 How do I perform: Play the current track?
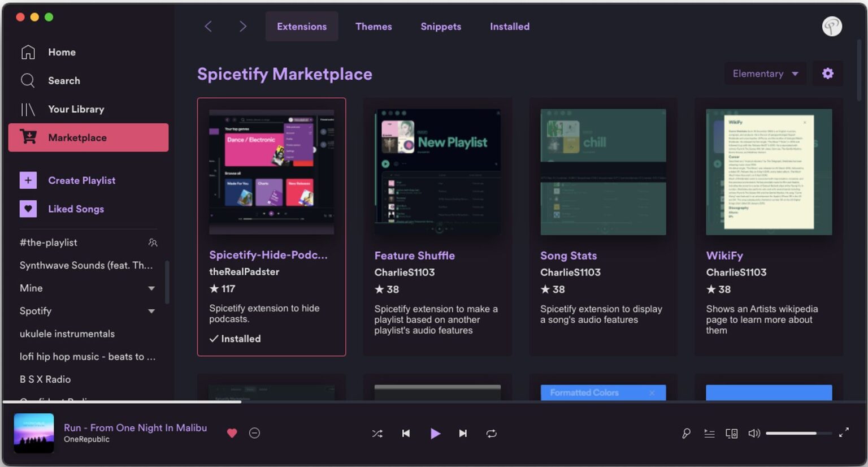435,433
